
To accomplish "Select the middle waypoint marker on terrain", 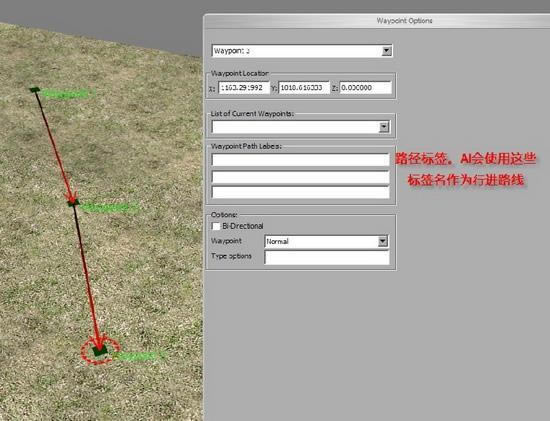I will (73, 202).
